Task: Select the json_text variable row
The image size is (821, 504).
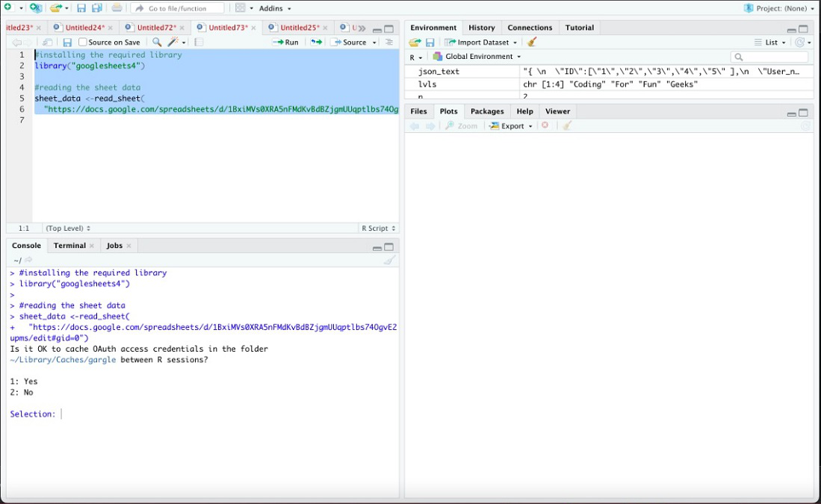Action: pyautogui.click(x=609, y=72)
